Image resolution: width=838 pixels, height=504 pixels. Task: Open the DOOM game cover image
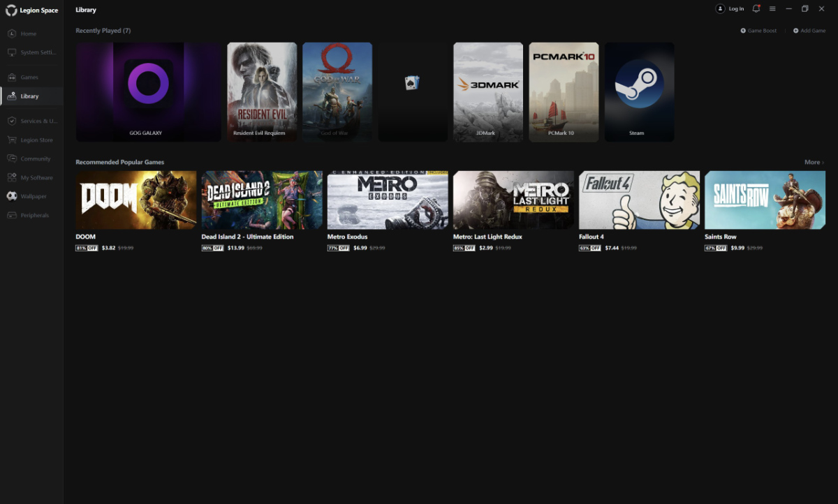pyautogui.click(x=136, y=200)
